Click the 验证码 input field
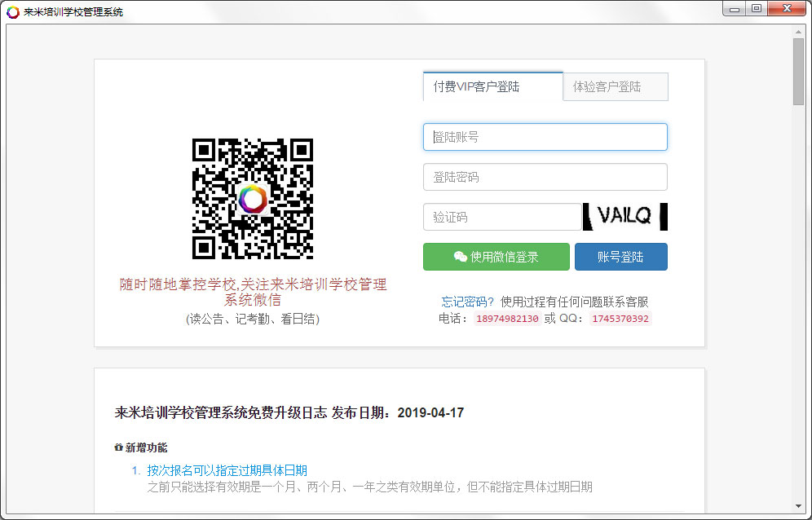 click(502, 217)
